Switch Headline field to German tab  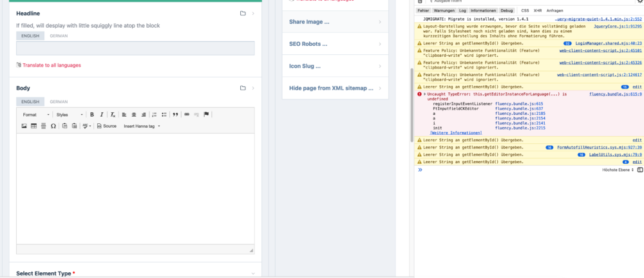point(59,36)
